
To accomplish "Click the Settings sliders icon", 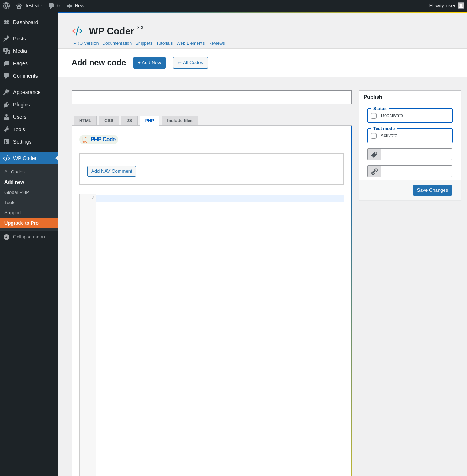I will 7,142.
